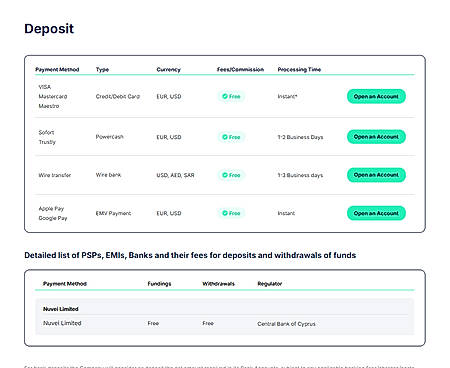The width and height of the screenshot is (450, 368).
Task: Click Free badge in Credit/Debit Card row
Action: click(x=231, y=96)
